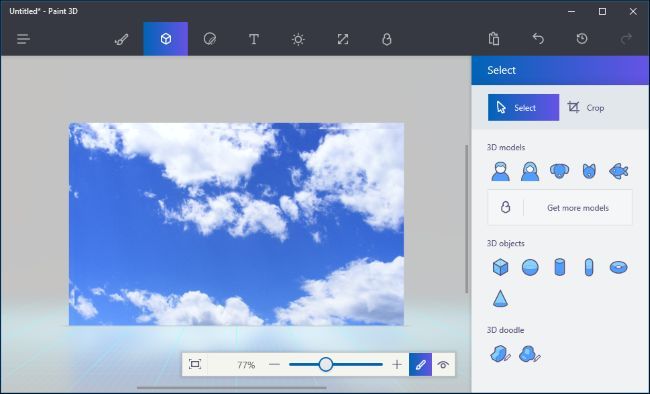650x394 pixels.
Task: Click the zoom slider handle
Action: pyautogui.click(x=326, y=365)
